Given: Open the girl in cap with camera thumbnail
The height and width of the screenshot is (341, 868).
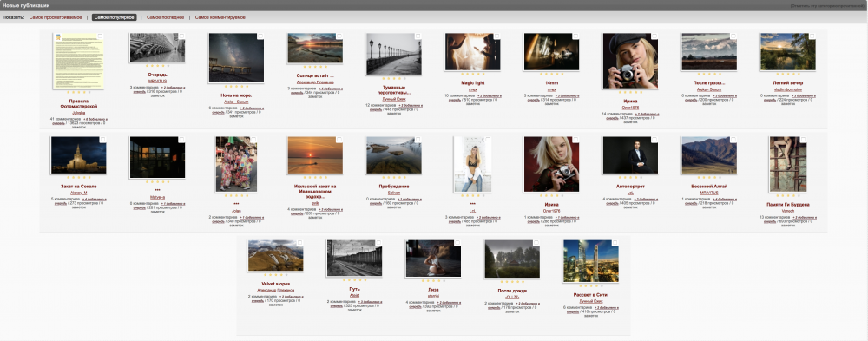Looking at the screenshot, I should 630,61.
